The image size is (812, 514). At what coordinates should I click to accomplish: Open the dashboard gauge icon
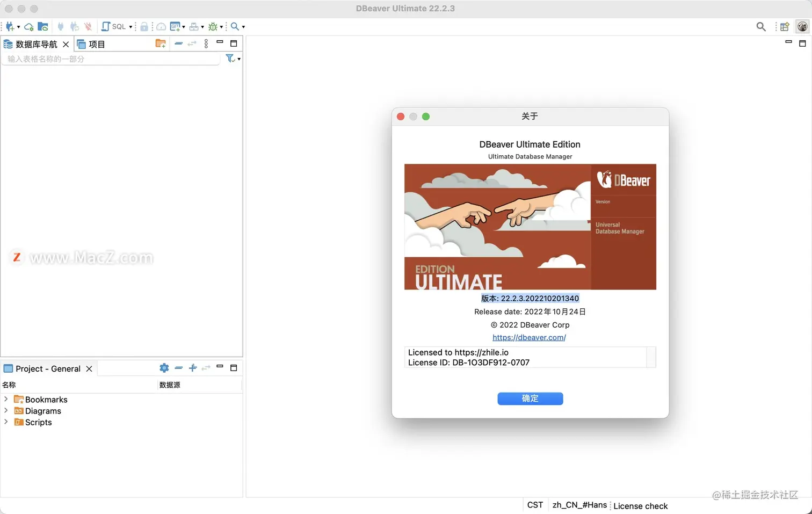point(161,26)
